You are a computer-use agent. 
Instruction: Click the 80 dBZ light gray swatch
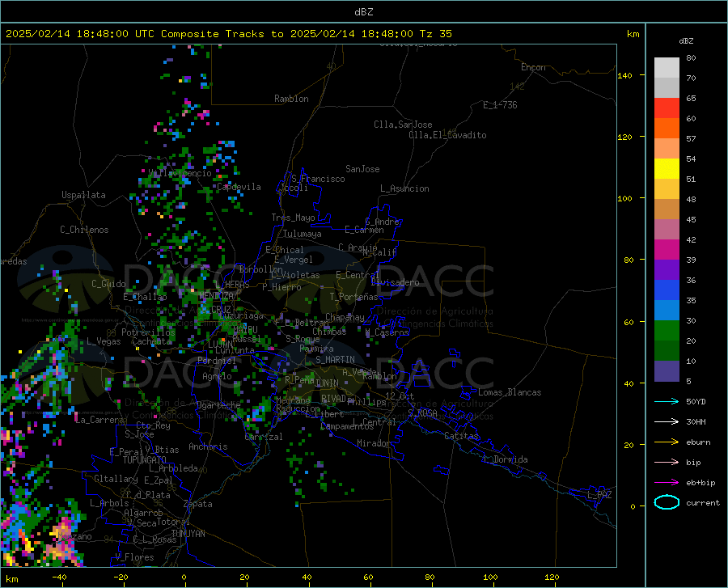(667, 67)
